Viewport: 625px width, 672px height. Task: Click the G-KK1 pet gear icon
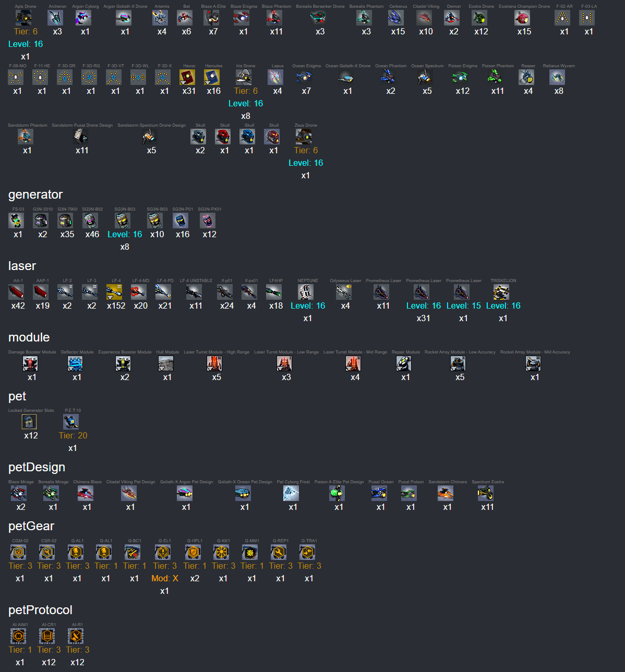(221, 552)
